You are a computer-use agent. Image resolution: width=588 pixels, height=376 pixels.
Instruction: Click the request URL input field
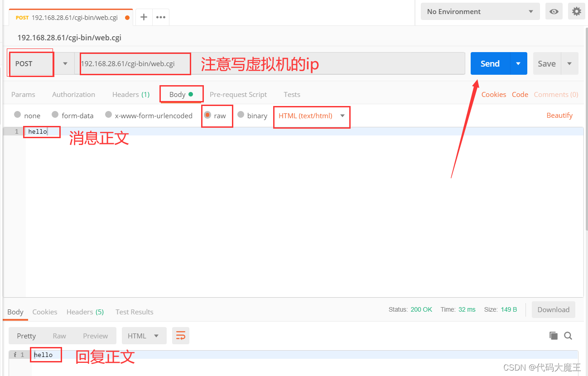[x=270, y=64]
